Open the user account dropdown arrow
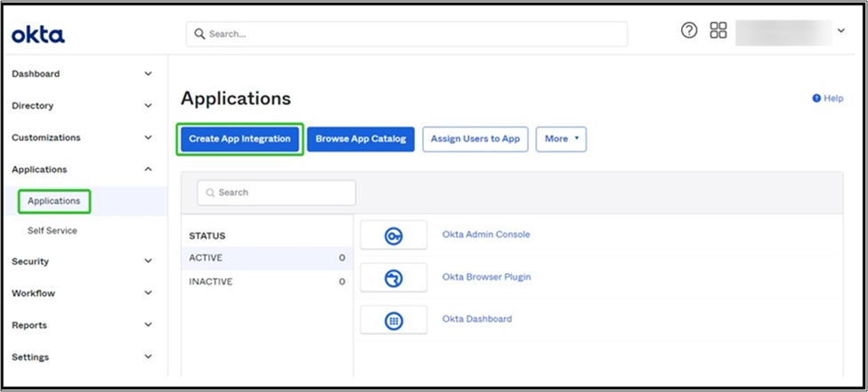The image size is (868, 392). [841, 31]
